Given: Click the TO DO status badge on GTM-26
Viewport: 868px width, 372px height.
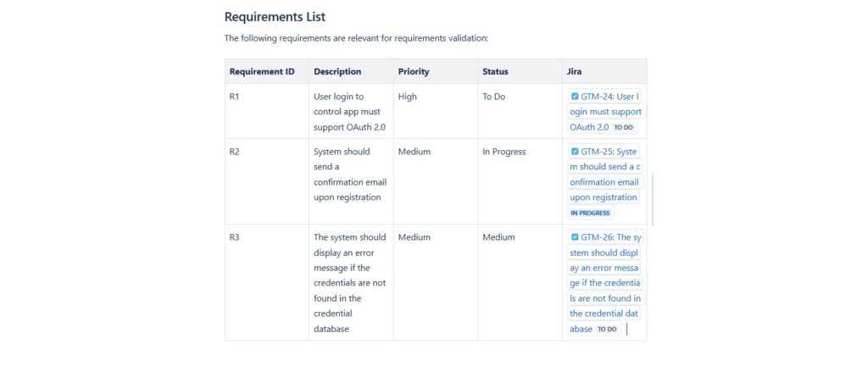Looking at the screenshot, I should point(607,329).
